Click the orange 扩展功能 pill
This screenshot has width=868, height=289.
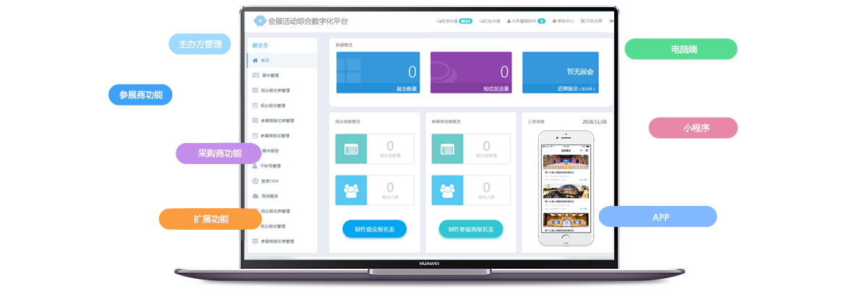pos(210,218)
